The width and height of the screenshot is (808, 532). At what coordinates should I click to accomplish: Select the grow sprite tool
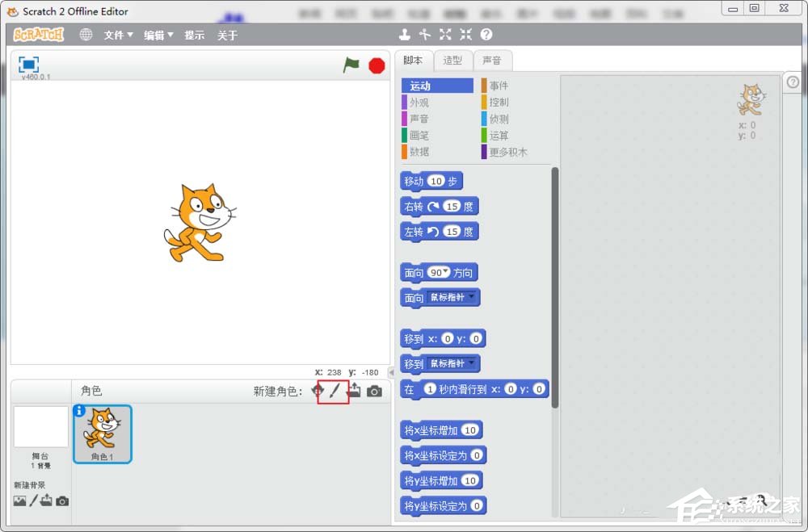pyautogui.click(x=444, y=34)
